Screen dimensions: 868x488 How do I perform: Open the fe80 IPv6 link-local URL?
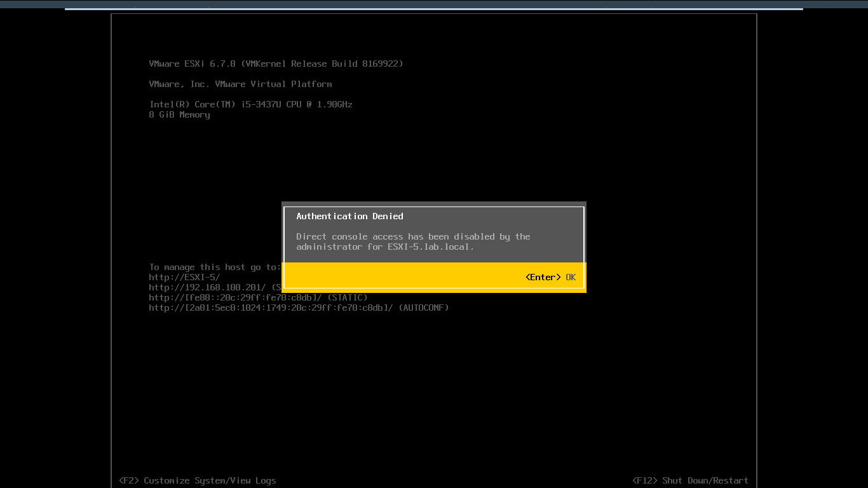pyautogui.click(x=236, y=297)
